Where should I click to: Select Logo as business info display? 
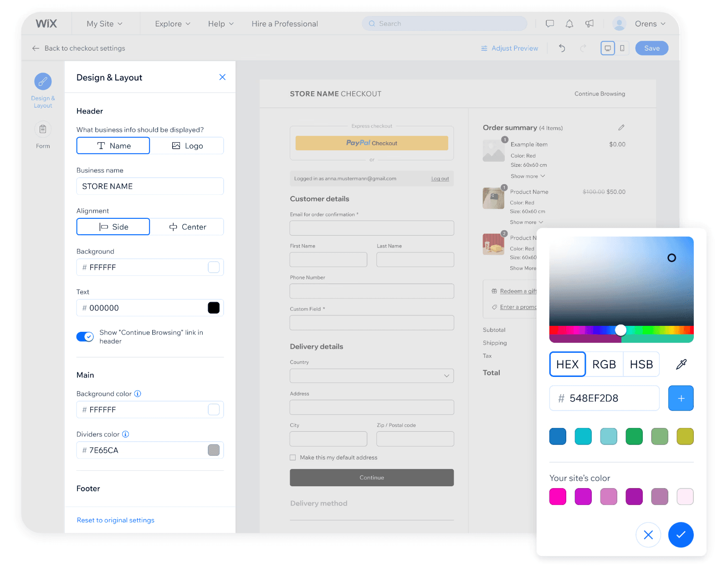(x=187, y=146)
